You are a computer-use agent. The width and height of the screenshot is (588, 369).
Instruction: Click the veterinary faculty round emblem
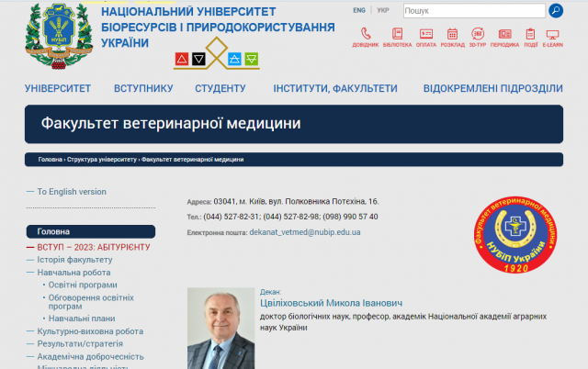pyautogui.click(x=515, y=234)
